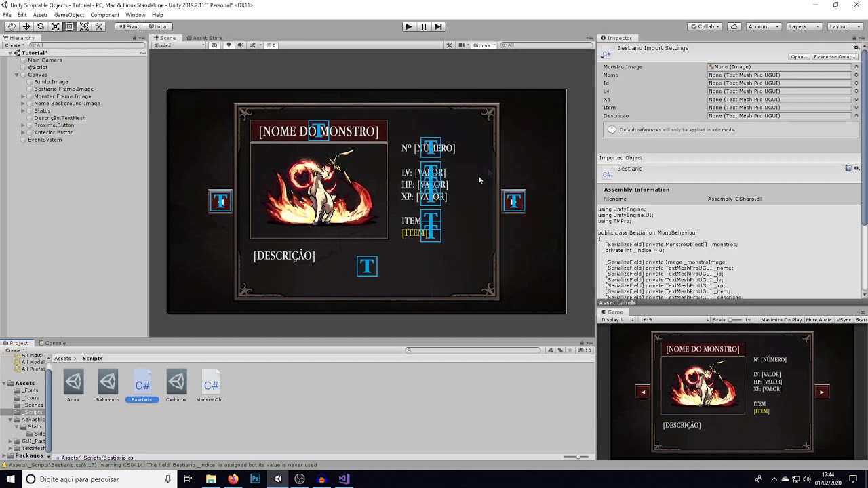Toggle scene lighting bulb icon
The height and width of the screenshot is (488, 868).
pyautogui.click(x=229, y=45)
